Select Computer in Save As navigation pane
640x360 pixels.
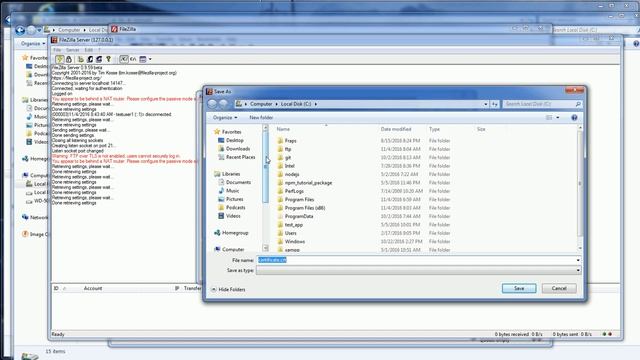pyautogui.click(x=233, y=249)
